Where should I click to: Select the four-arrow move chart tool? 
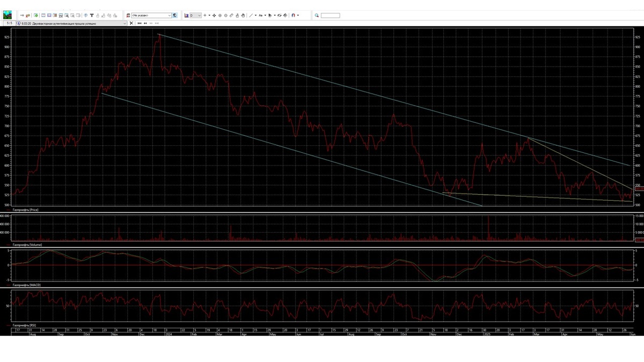click(x=214, y=16)
